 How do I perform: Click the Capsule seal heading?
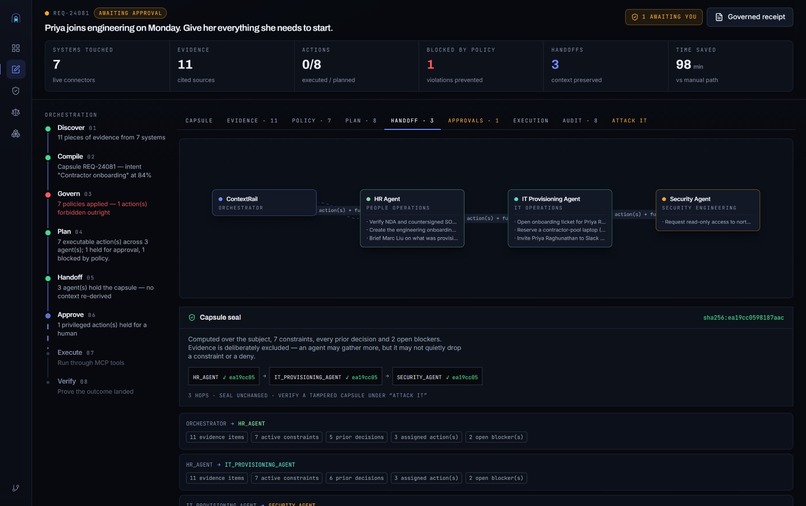220,317
